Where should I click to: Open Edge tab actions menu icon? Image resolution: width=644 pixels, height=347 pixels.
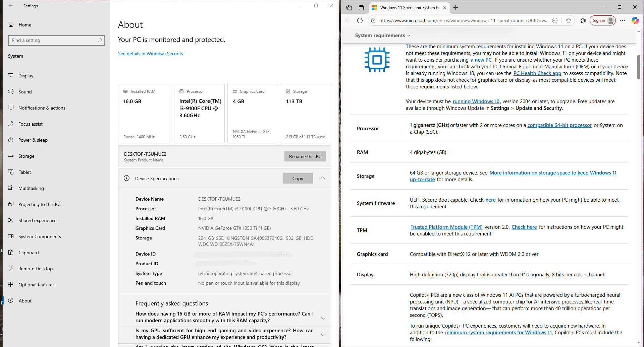tap(361, 7)
